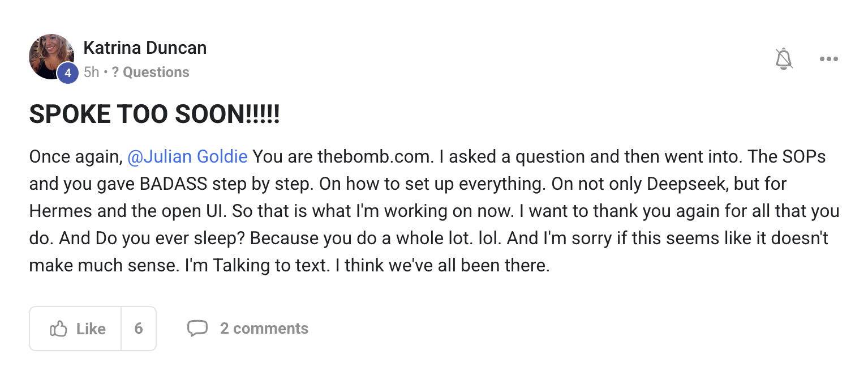The width and height of the screenshot is (868, 366).
Task: Open the three-dot post options menu
Action: click(828, 59)
